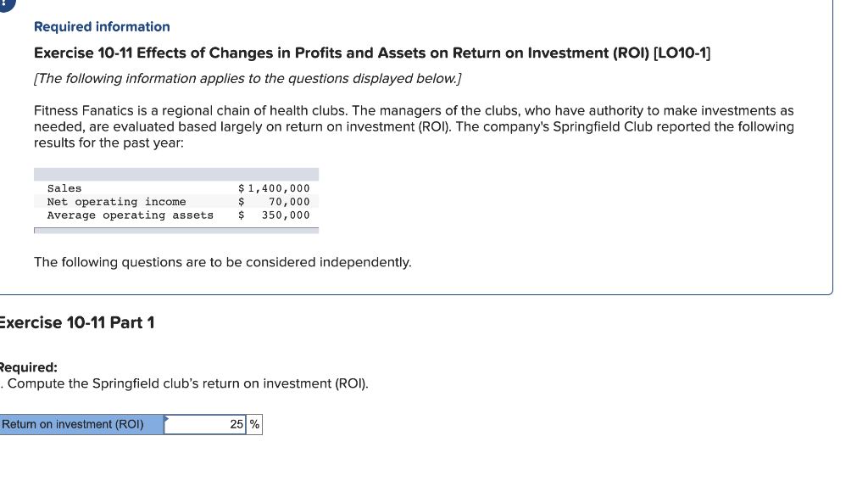
Task: Select the $1,400,000 sales value
Action: pyautogui.click(x=274, y=188)
